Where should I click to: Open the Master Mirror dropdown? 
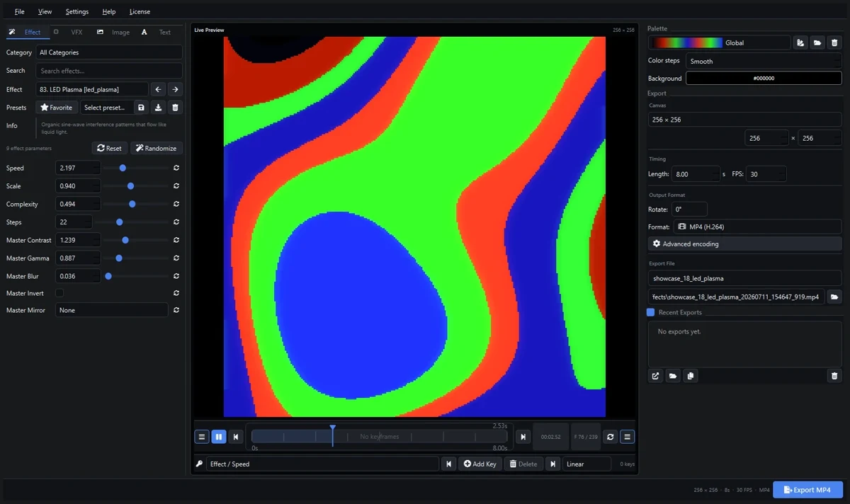112,310
